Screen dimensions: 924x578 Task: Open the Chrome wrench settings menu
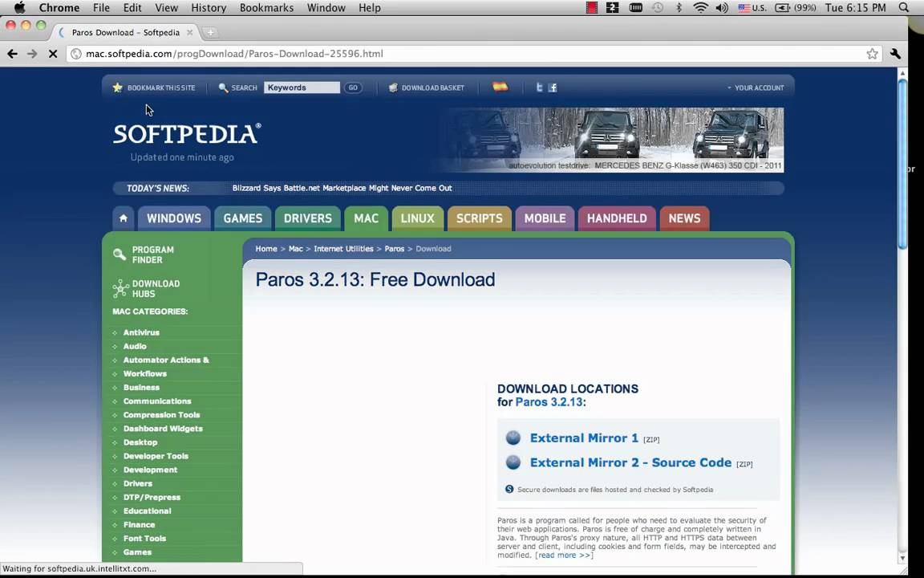895,54
